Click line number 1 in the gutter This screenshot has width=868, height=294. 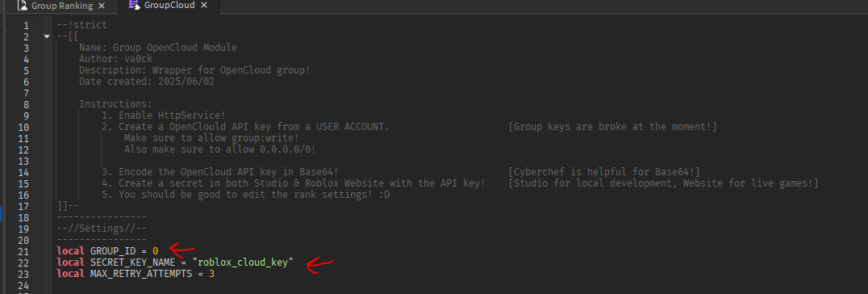coord(26,26)
